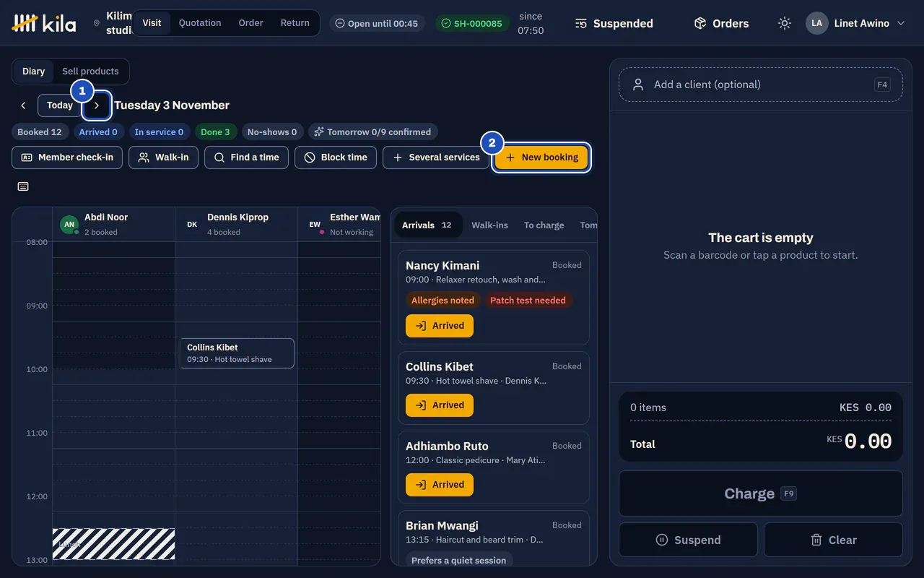Open Linet Awino user menu dropdown
The image size is (924, 578).
(x=855, y=23)
